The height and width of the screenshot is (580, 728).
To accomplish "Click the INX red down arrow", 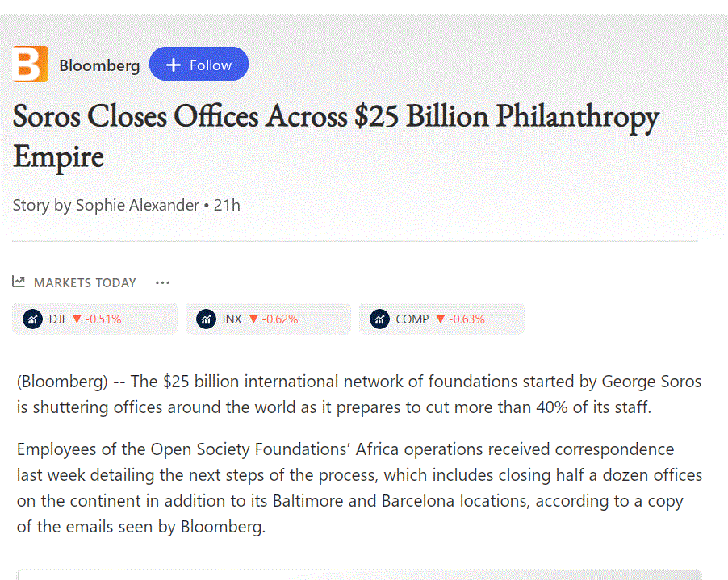I will 253,319.
